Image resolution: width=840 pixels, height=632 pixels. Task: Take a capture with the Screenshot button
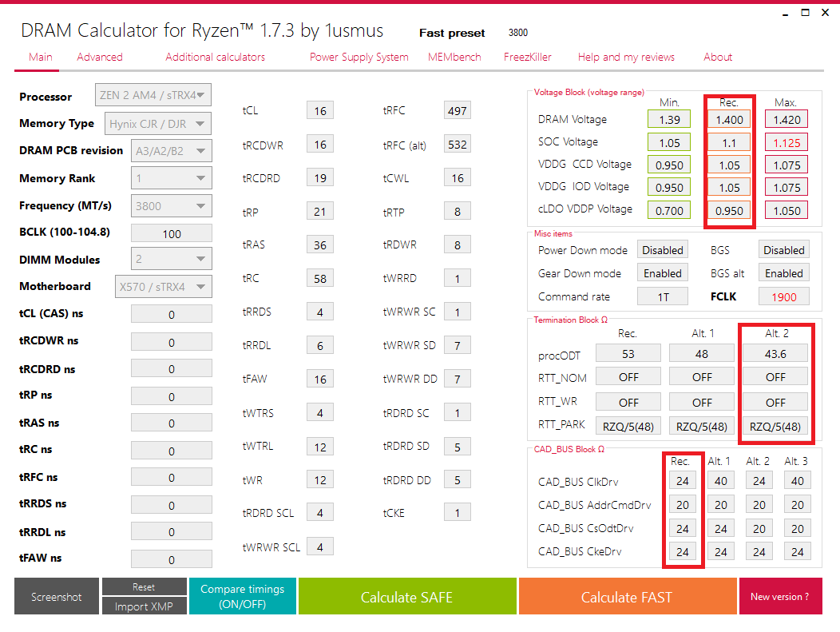point(56,597)
